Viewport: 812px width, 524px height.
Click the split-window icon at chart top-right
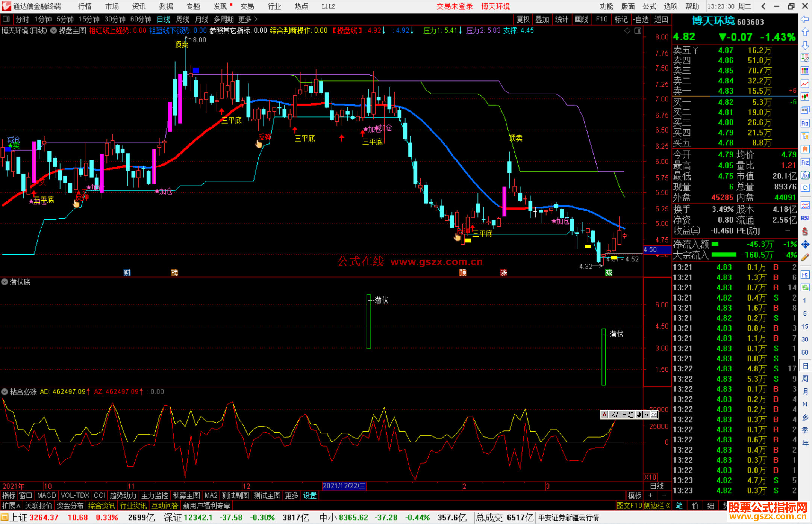click(638, 31)
